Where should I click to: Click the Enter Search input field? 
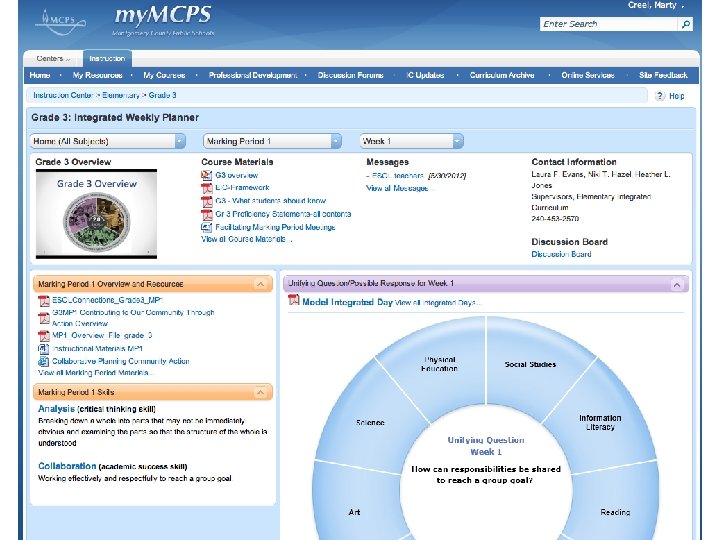click(608, 24)
